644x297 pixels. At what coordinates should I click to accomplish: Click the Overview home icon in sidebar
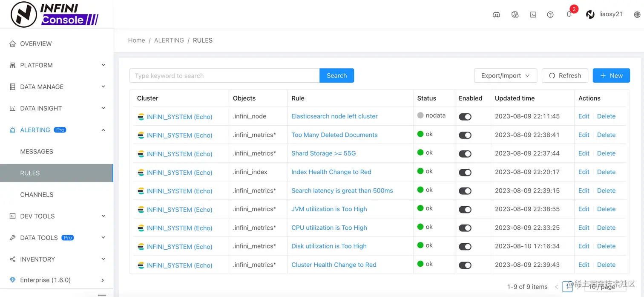12,43
